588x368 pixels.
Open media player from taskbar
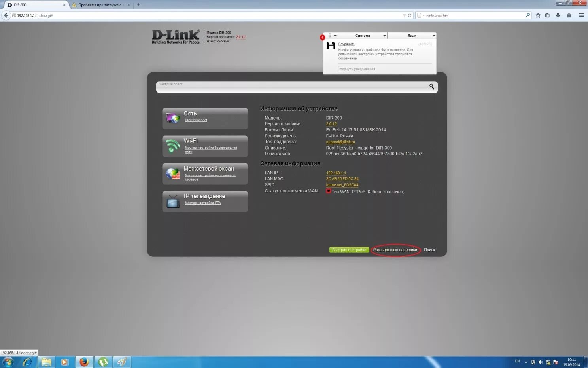click(64, 362)
